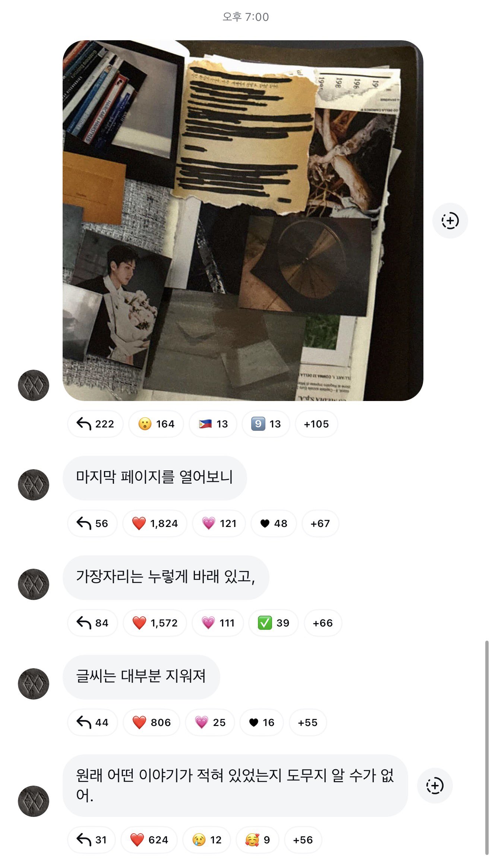Tap the number 9 keycap reaction
The height and width of the screenshot is (868, 492).
[x=266, y=424]
